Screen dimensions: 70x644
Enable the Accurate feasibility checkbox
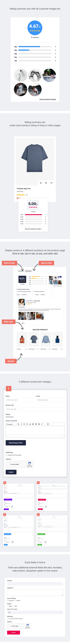(x=8, y=601)
